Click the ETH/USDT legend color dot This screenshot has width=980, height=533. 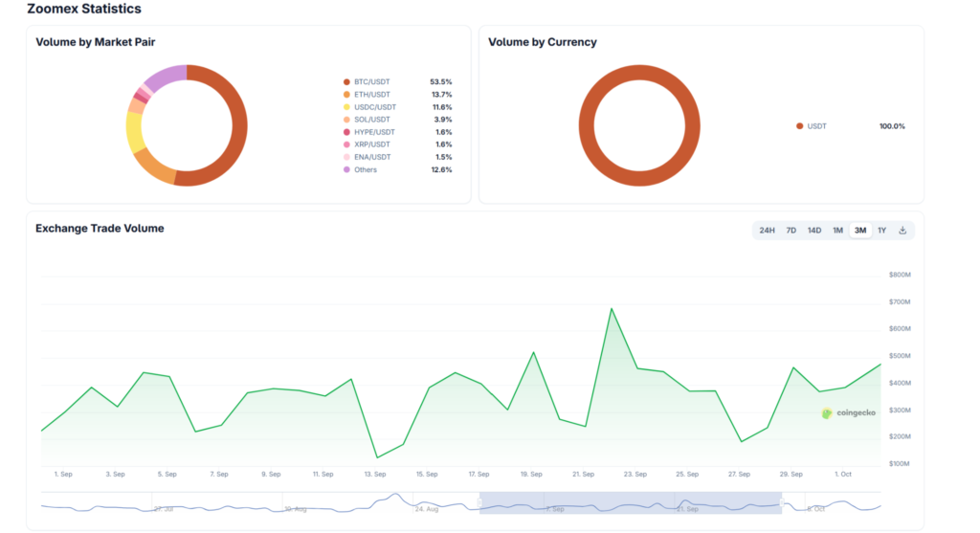pyautogui.click(x=346, y=95)
